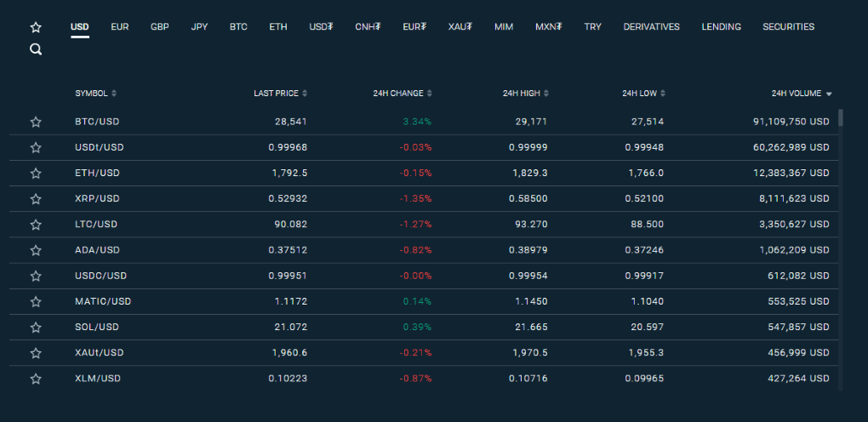The height and width of the screenshot is (422, 868).
Task: Favorite the MATIC/USD pair star
Action: 36,302
